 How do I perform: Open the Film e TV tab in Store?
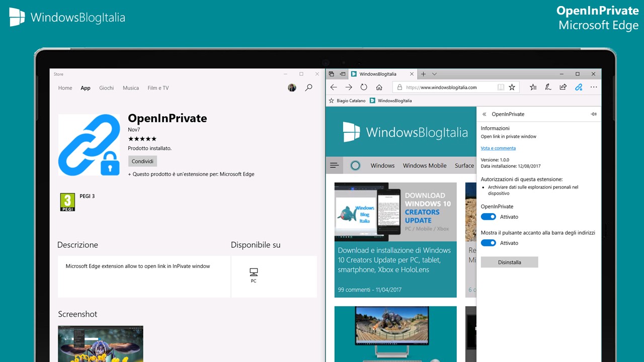(158, 88)
